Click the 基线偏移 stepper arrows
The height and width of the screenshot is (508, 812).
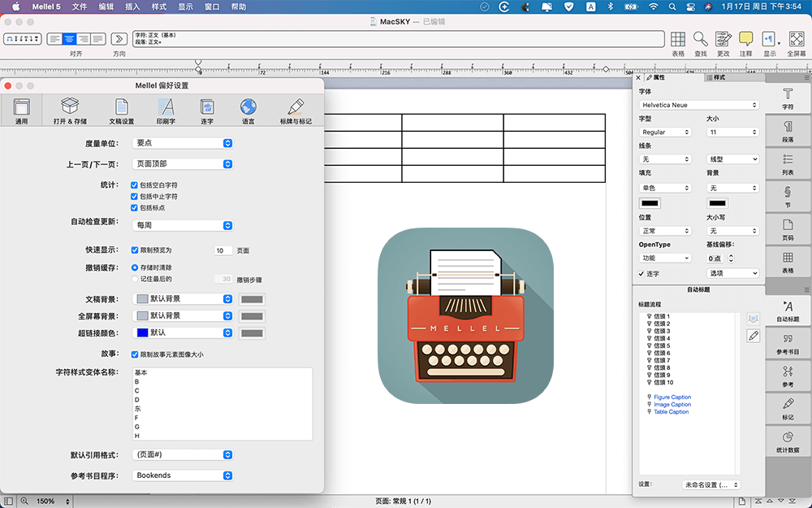coord(732,258)
